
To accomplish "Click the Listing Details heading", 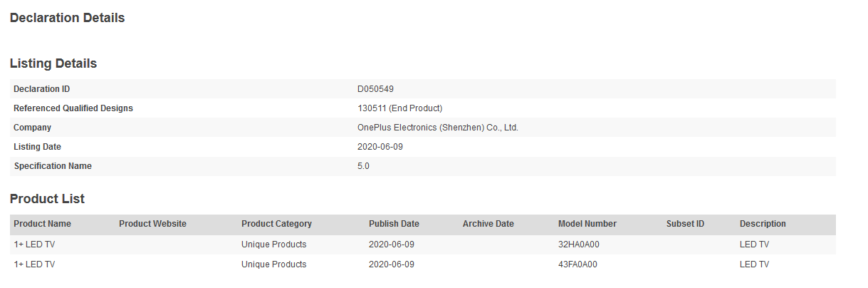I will [x=53, y=63].
